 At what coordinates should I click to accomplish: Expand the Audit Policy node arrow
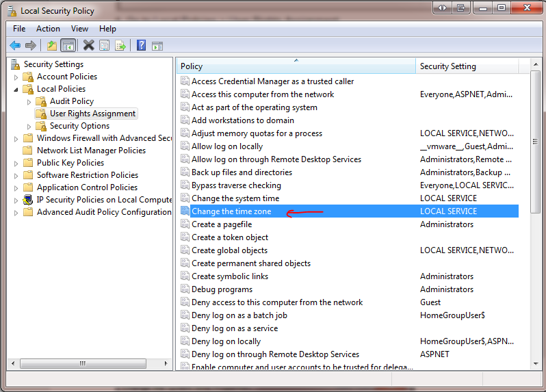point(29,102)
